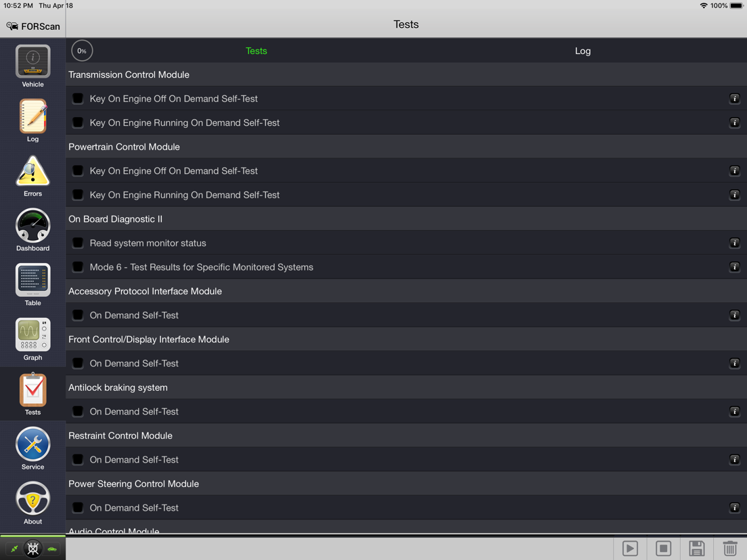The height and width of the screenshot is (560, 747).
Task: Show info for Restraint Control Module self-test
Action: point(735,459)
